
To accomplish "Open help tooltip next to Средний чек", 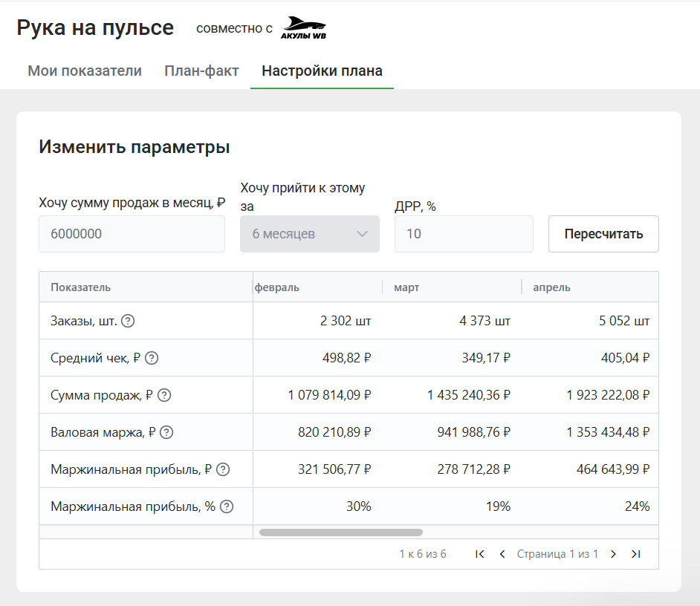I will pyautogui.click(x=152, y=357).
